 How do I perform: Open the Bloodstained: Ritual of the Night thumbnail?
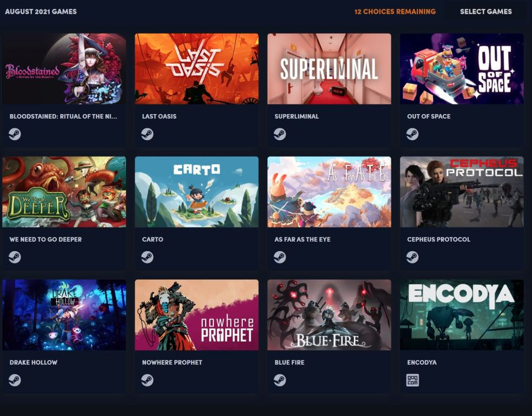[64, 69]
